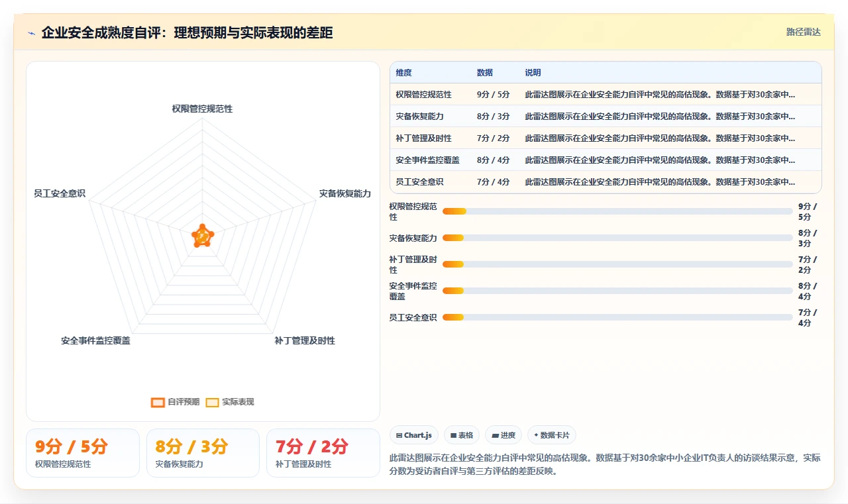Click the 数据卡片 tag button
The image size is (848, 504).
(552, 435)
